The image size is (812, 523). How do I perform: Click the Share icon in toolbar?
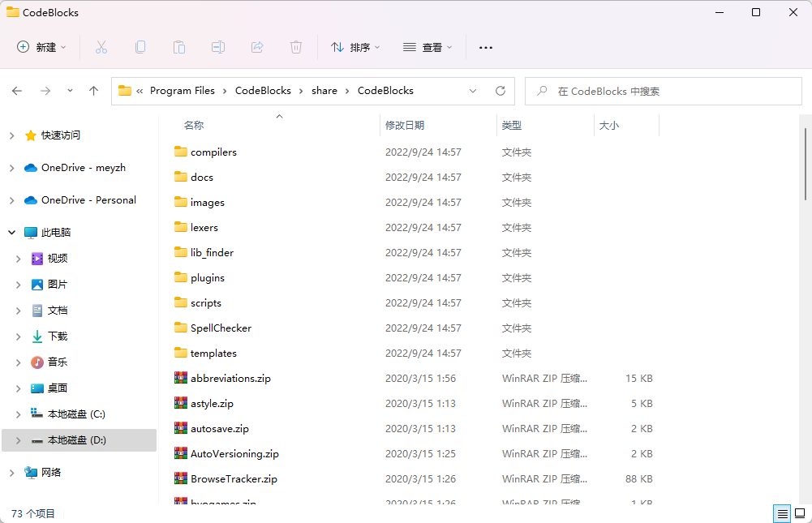click(257, 47)
